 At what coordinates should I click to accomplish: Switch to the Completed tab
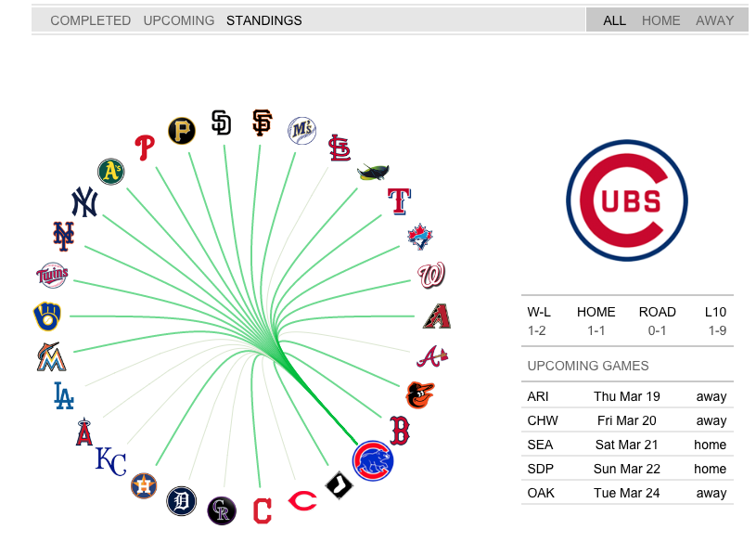[91, 20]
